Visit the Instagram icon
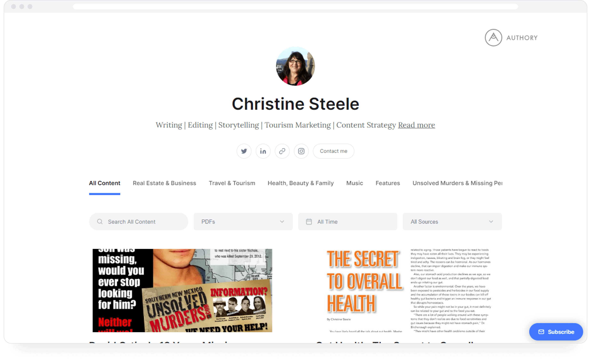Screen dimensions: 591x364 click(301, 151)
